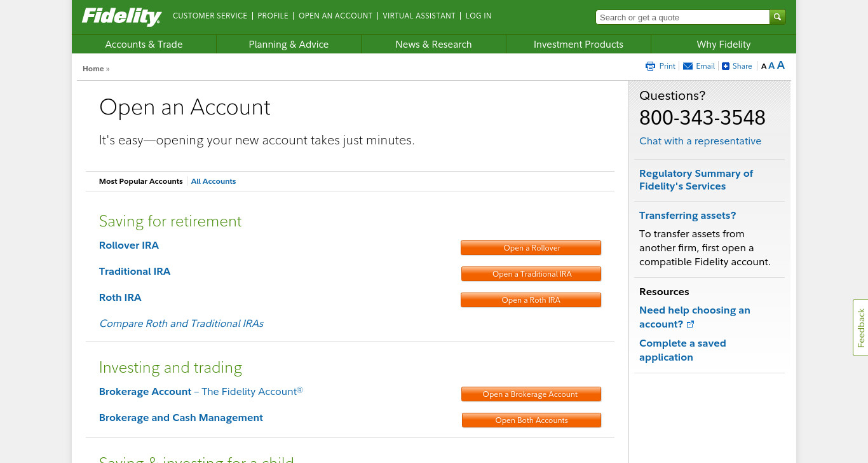This screenshot has height=463, width=868.
Task: Click the Open an Account page title
Action: [185, 107]
